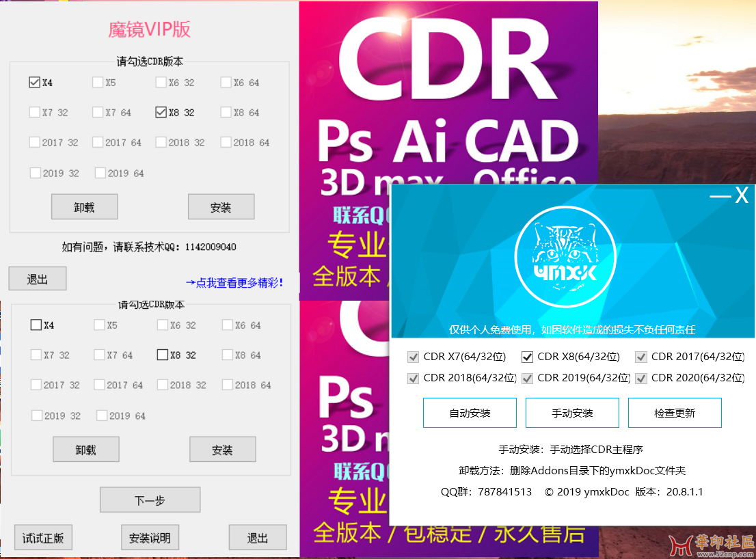Open 安装说明 install instructions
The image size is (756, 559).
150,537
